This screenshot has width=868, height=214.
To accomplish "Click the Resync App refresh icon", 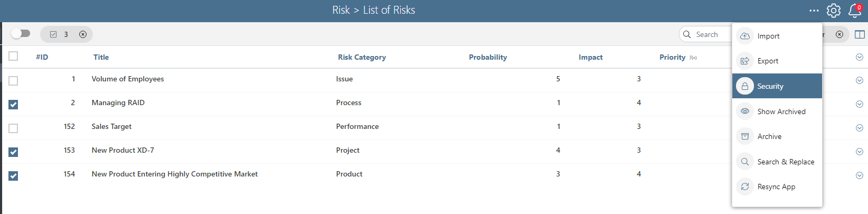I will pyautogui.click(x=745, y=187).
